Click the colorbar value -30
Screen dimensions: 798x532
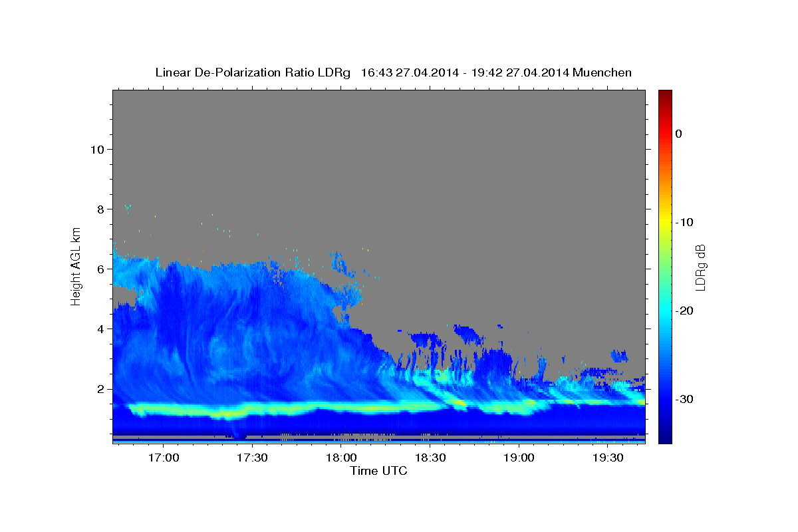click(686, 399)
